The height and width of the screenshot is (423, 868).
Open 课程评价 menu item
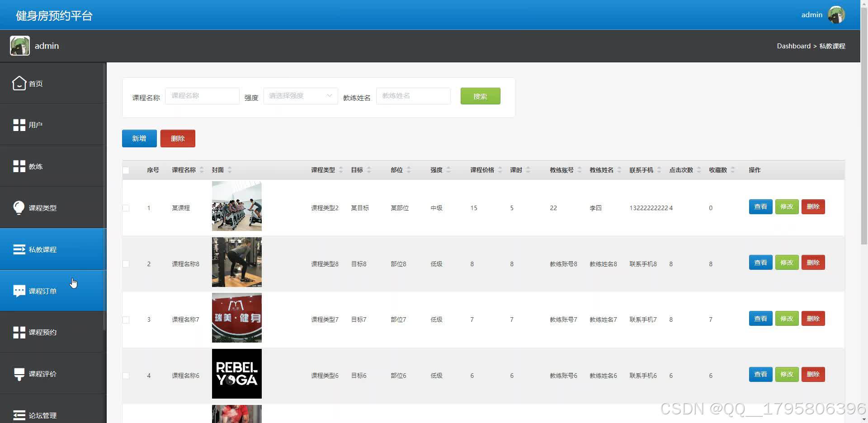pyautogui.click(x=53, y=374)
